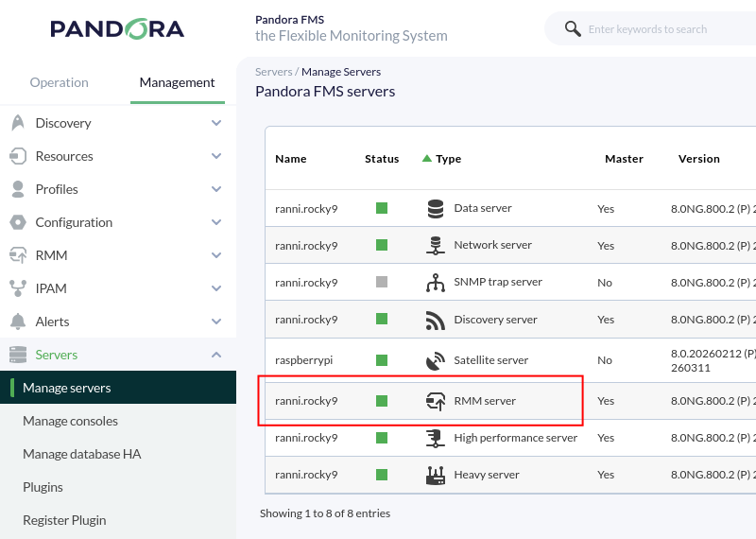756x539 pixels.
Task: Sort table by Name column
Action: [291, 159]
